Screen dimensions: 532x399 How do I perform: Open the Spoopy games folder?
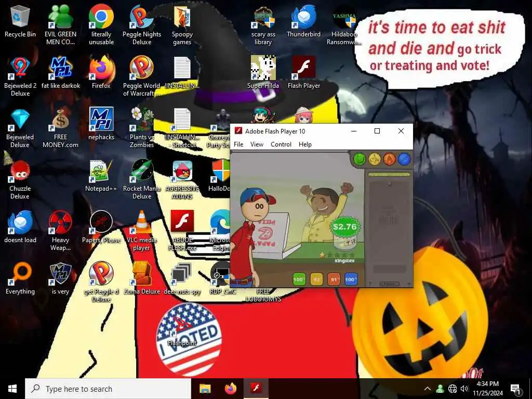[182, 24]
